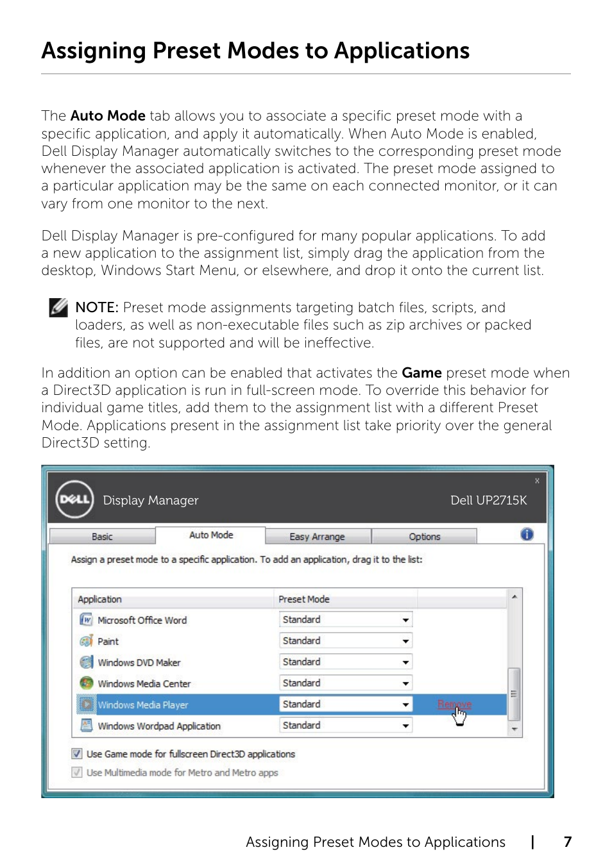This screenshot has height=868, width=612.
Task: Switch to the Basic tab
Action: coord(102,537)
